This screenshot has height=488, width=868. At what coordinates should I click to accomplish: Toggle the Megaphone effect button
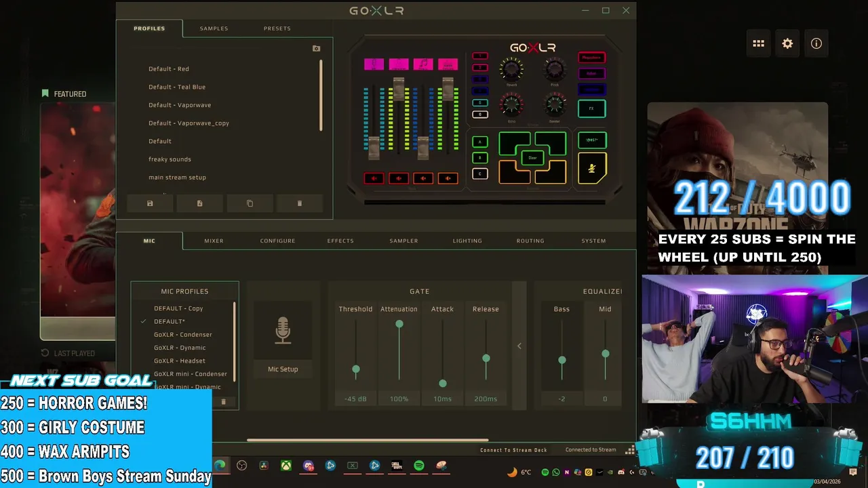(591, 58)
